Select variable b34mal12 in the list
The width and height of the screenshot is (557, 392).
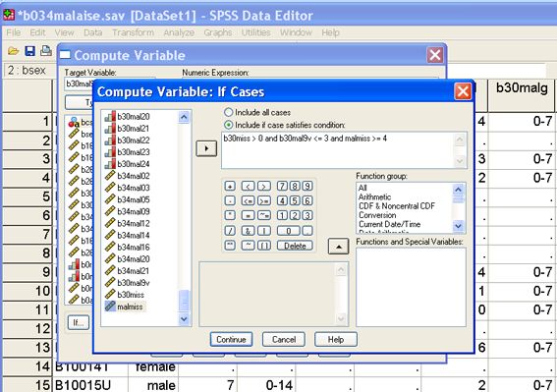(127, 223)
